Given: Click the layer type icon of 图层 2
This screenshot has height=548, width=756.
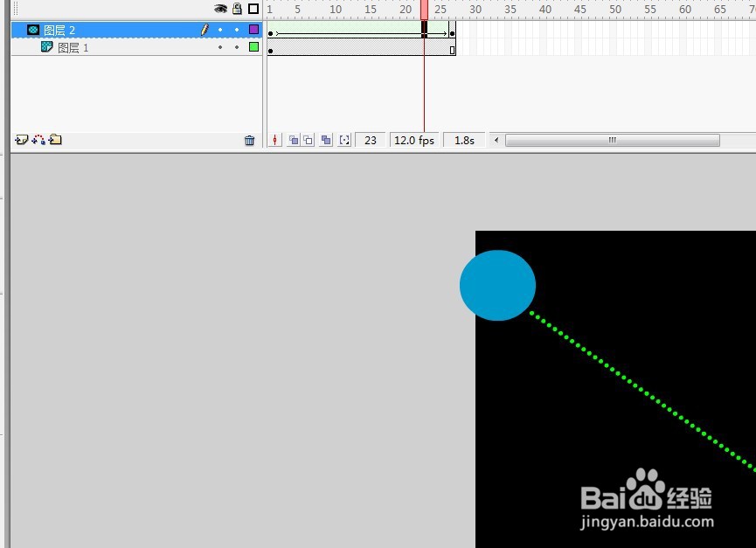Looking at the screenshot, I should (33, 30).
